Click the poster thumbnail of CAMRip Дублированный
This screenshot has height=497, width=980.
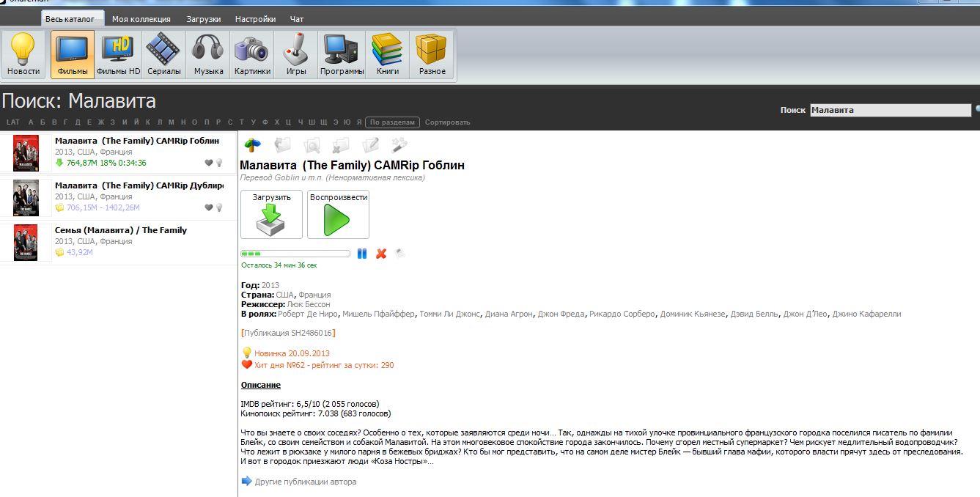(26, 198)
